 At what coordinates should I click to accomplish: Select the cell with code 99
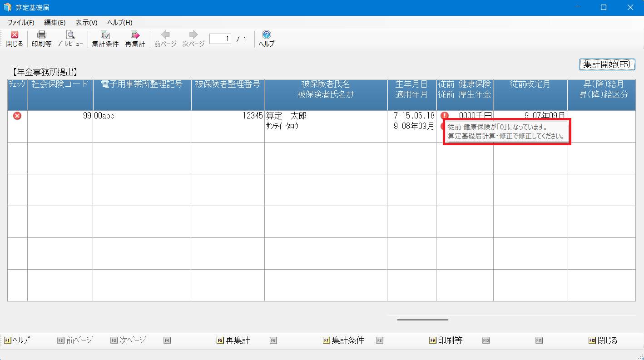coord(60,127)
